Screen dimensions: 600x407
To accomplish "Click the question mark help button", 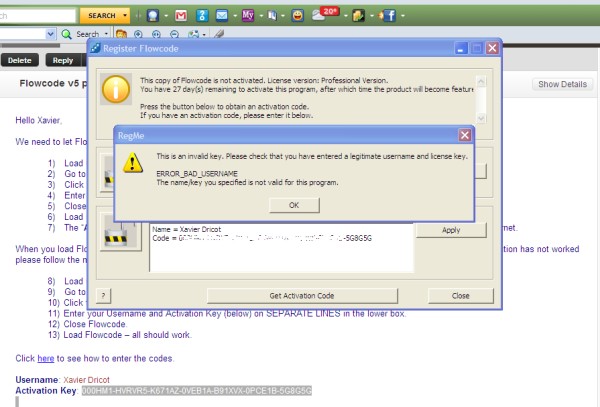I will [103, 296].
